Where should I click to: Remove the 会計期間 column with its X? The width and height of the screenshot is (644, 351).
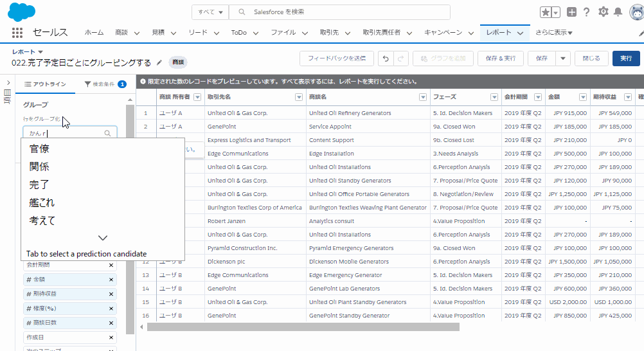click(111, 265)
